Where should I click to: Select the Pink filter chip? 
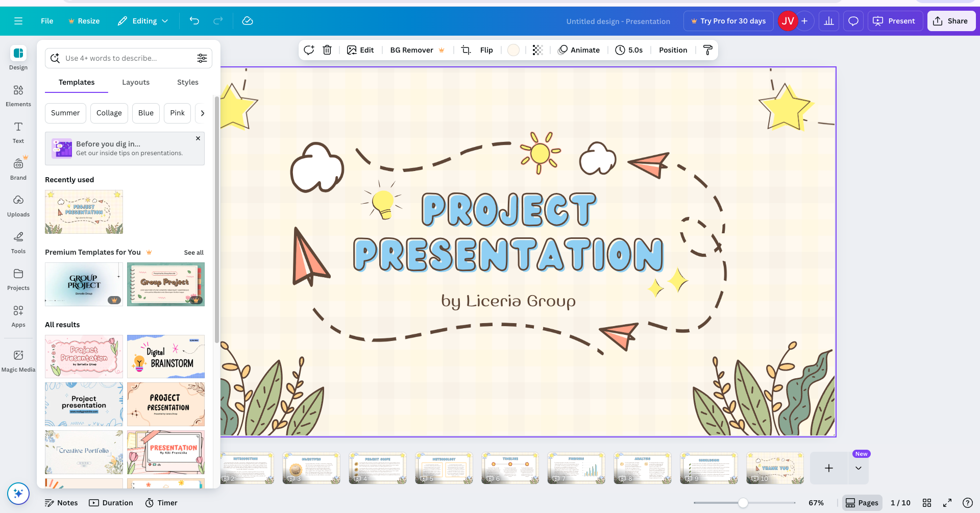[x=178, y=113]
